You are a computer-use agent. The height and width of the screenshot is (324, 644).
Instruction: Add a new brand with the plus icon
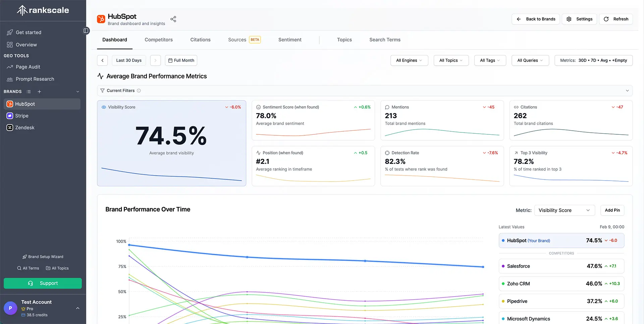click(39, 91)
